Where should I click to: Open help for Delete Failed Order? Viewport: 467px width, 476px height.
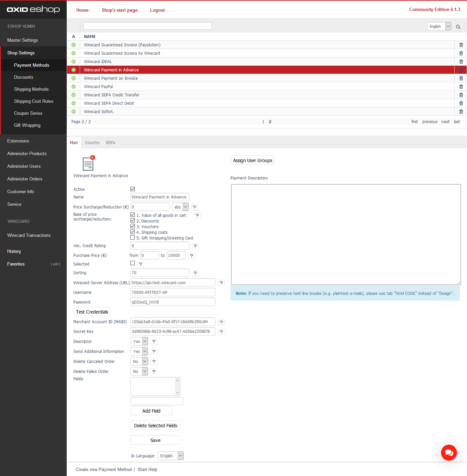(154, 372)
